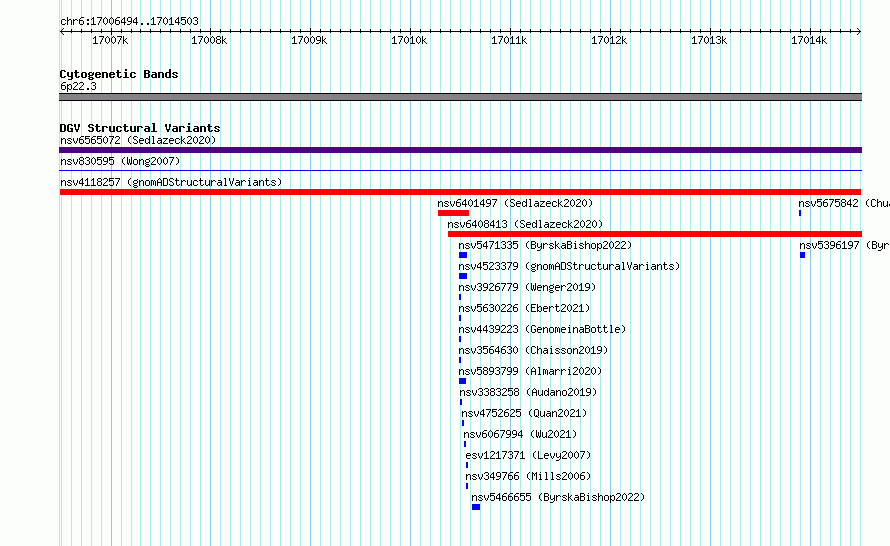Click the 17008k ruler tick label
The width and height of the screenshot is (890, 546).
pyautogui.click(x=209, y=40)
